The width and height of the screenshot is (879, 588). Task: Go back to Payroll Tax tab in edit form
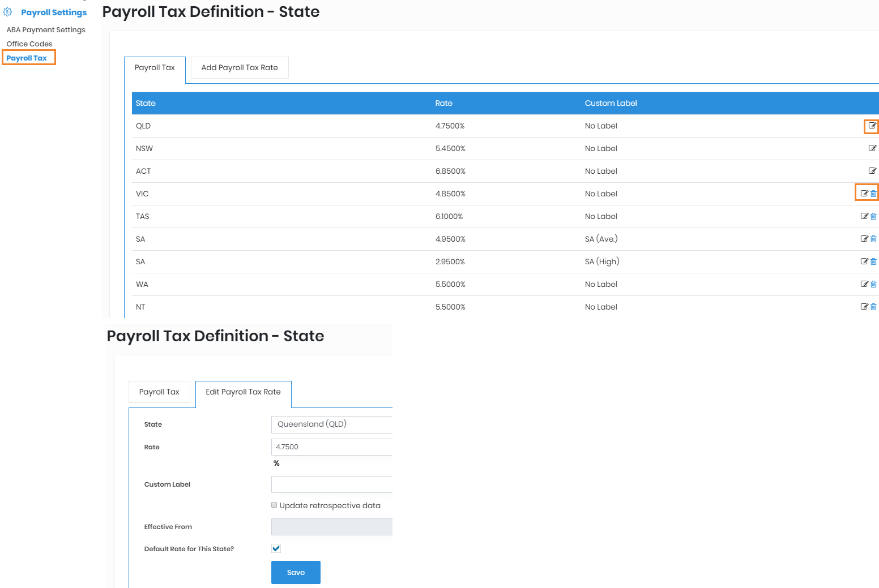159,392
